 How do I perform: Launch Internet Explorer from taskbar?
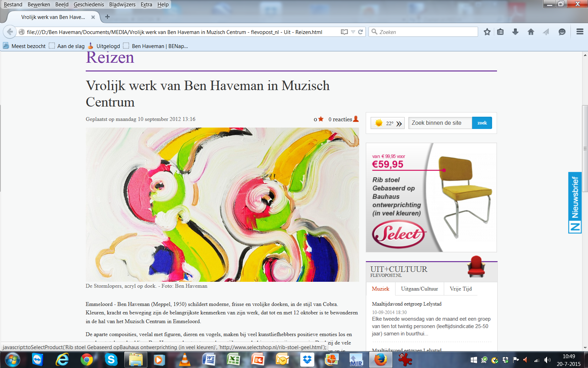62,360
